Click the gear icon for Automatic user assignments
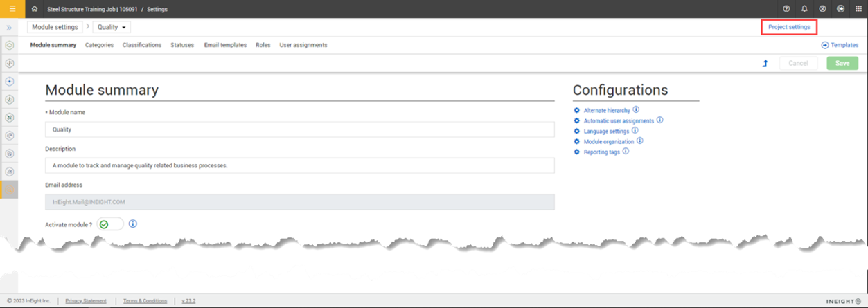 pos(577,121)
